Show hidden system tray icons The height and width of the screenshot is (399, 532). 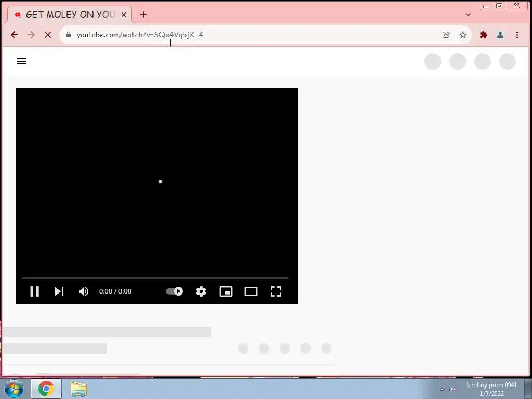(442, 389)
